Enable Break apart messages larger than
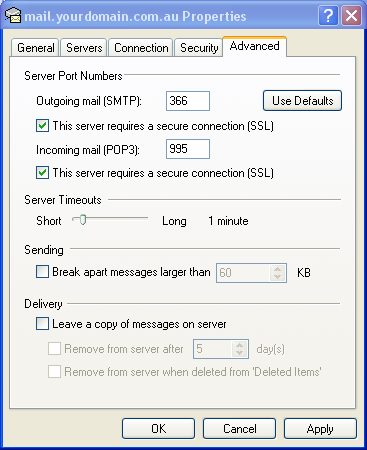The height and width of the screenshot is (450, 367). [x=42, y=272]
